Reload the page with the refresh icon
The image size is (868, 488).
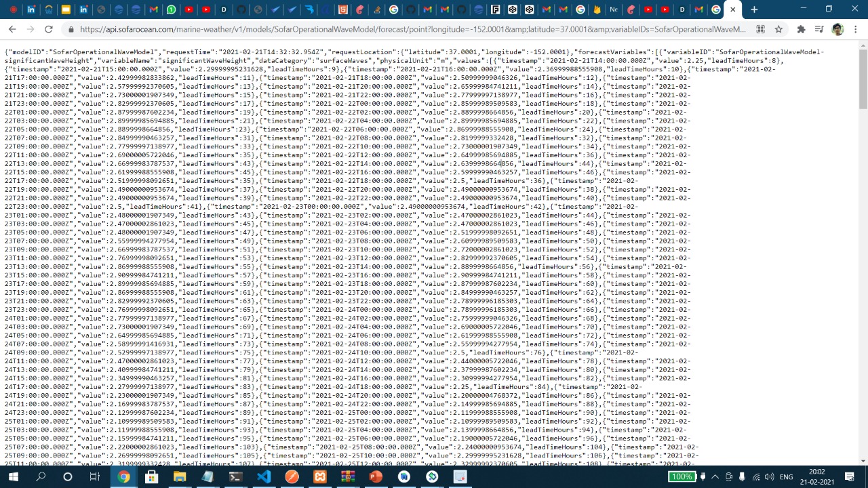pyautogui.click(x=48, y=29)
